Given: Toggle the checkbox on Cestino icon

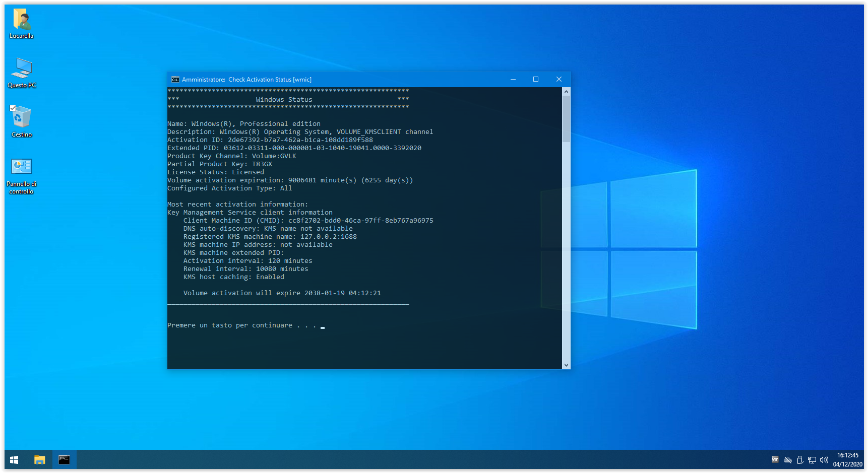Looking at the screenshot, I should [13, 108].
